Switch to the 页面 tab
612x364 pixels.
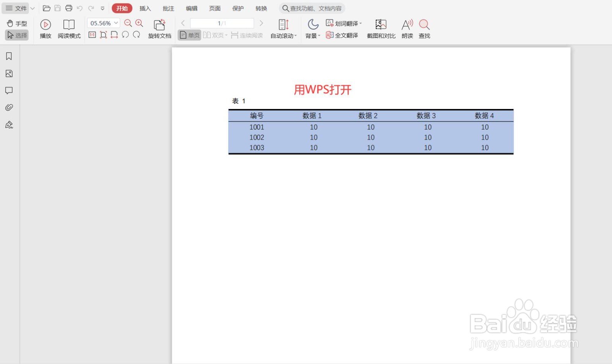(215, 8)
